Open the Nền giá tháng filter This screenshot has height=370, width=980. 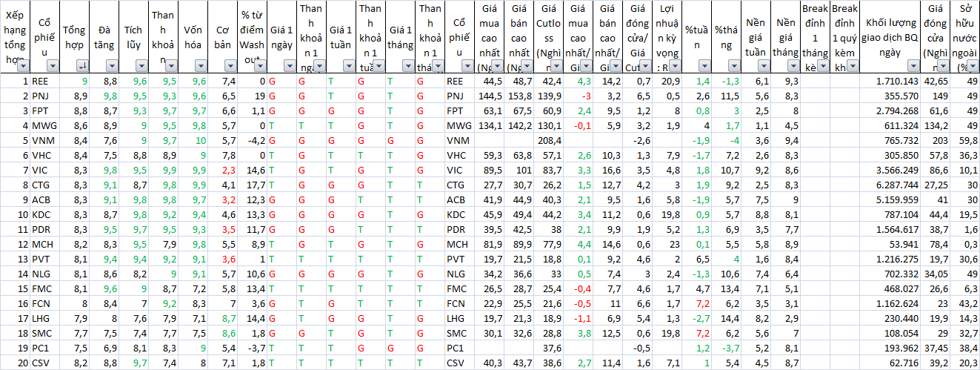pyautogui.click(x=793, y=67)
